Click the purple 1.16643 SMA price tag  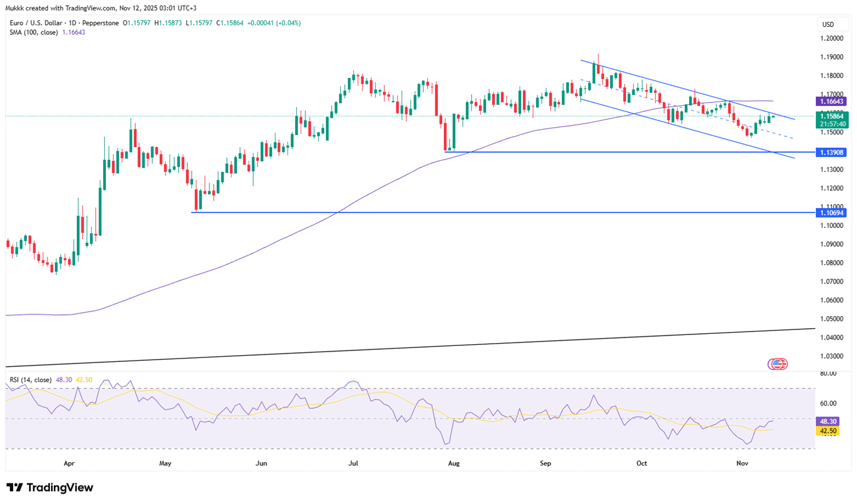click(x=830, y=101)
